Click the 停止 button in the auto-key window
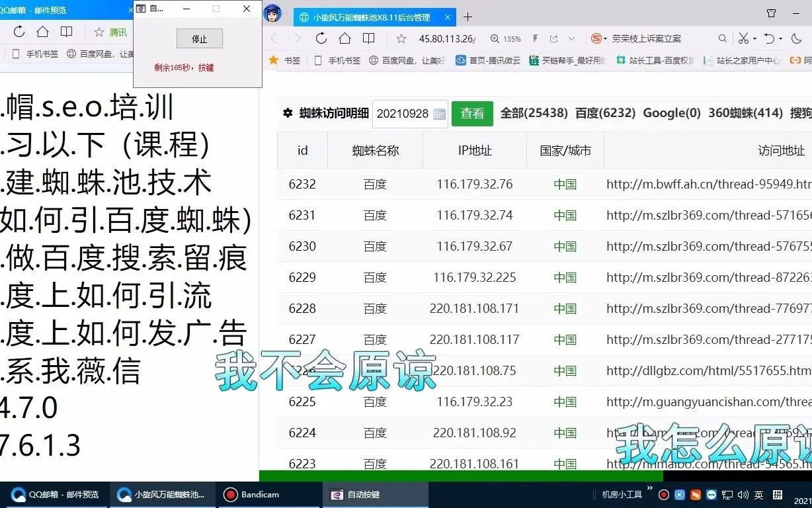This screenshot has width=812, height=508. [x=199, y=39]
